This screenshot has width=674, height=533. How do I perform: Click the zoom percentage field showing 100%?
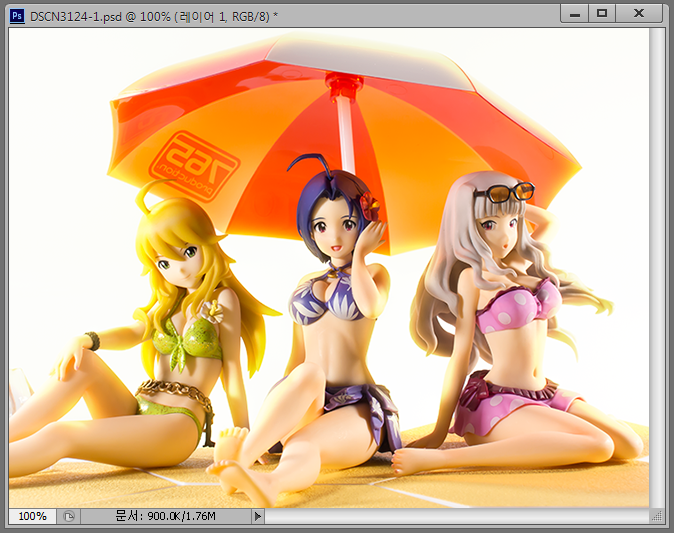point(33,516)
